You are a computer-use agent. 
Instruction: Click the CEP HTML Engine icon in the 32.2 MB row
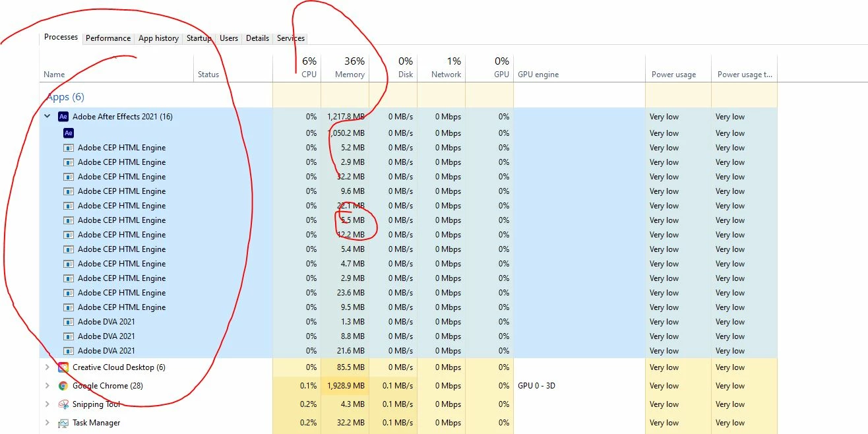tap(69, 177)
